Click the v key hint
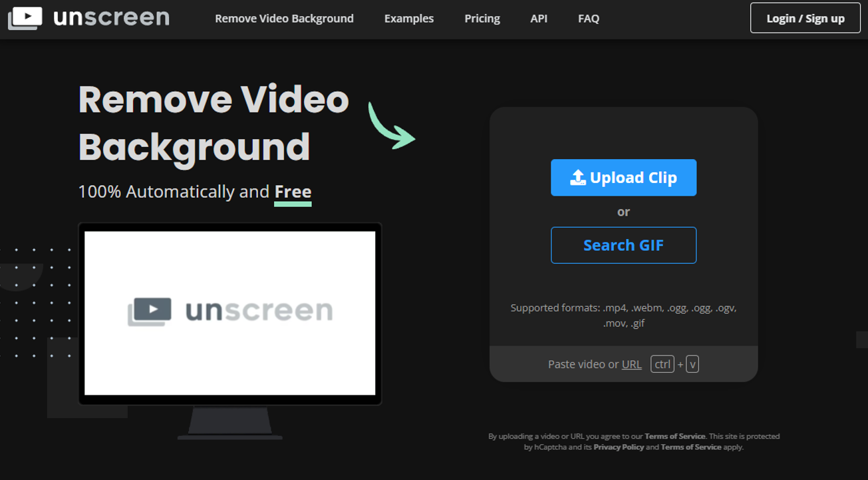 coord(692,364)
